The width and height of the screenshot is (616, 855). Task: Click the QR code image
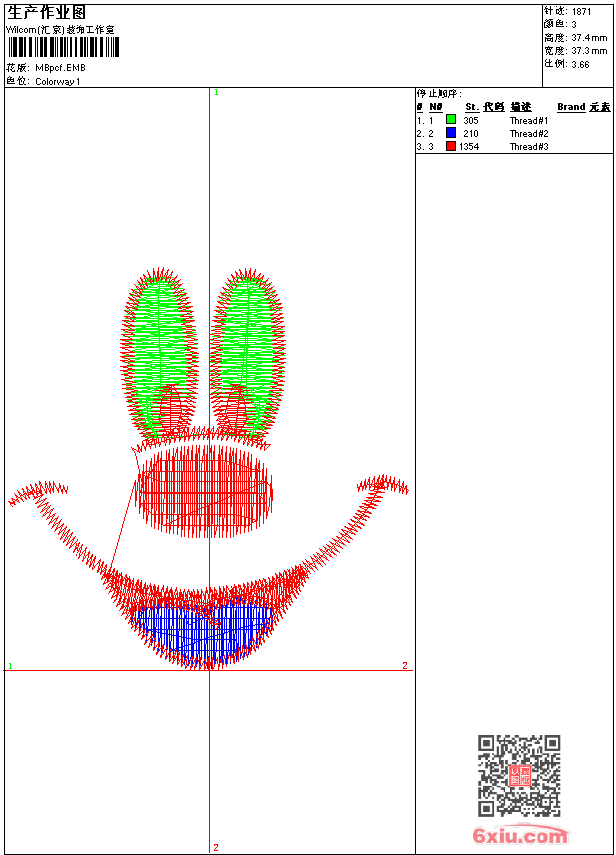pos(520,775)
